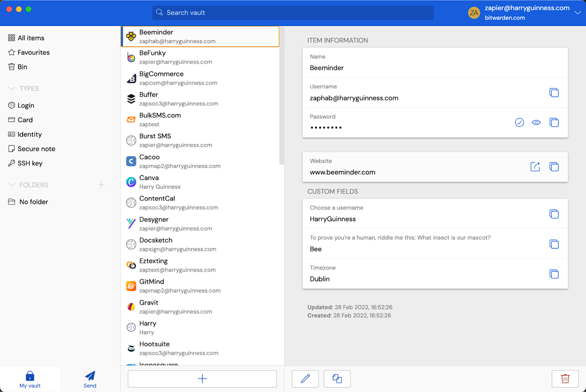
Task: Click the username zaphab@harryguinness.com in details
Action: tap(354, 98)
